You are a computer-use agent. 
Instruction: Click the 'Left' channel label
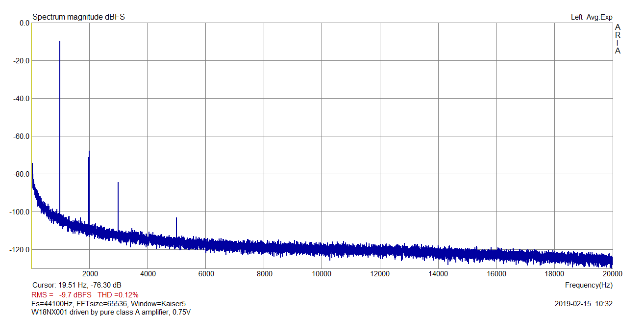577,17
